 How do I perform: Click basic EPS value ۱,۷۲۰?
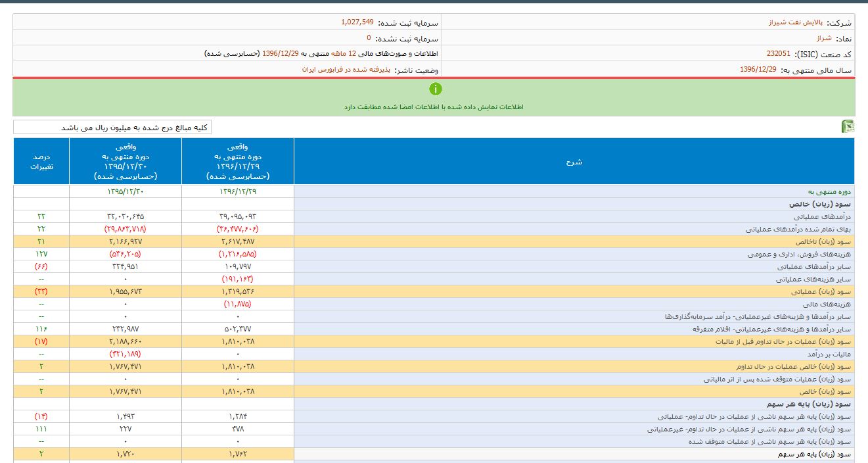point(126,454)
